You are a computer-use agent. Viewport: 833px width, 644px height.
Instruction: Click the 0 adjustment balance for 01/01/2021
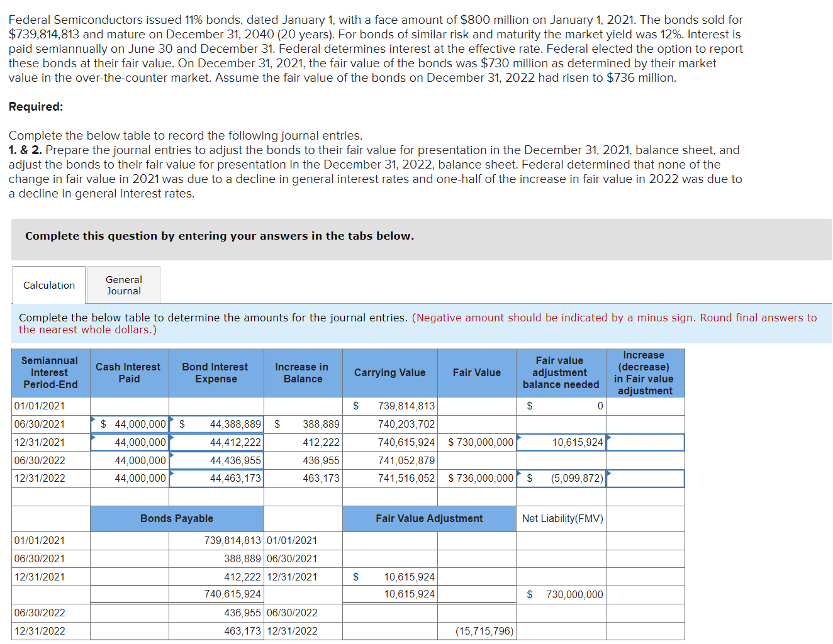coord(561,406)
